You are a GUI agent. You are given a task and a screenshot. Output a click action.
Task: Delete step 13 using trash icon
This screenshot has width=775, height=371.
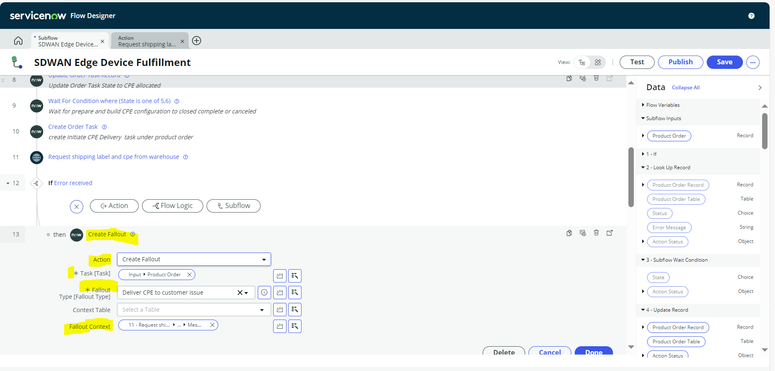click(597, 233)
